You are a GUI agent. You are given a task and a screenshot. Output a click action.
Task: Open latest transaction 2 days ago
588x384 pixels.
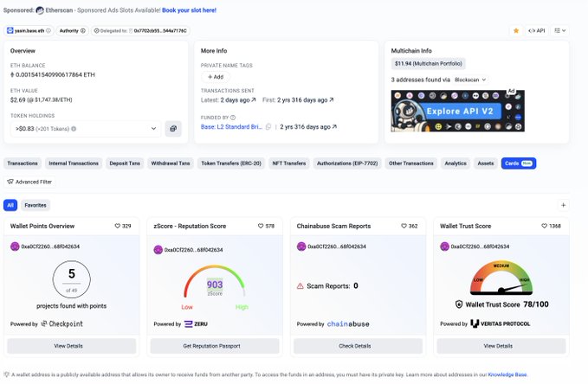[238, 100]
